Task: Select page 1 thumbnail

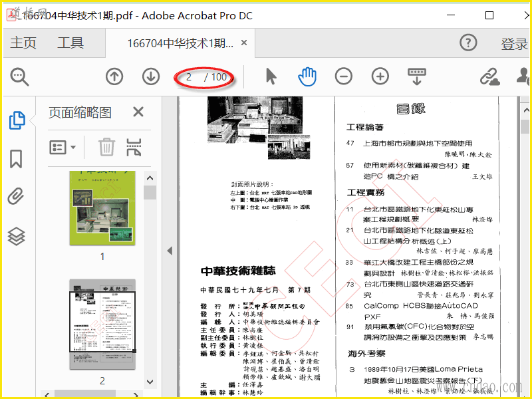Action: (102, 207)
